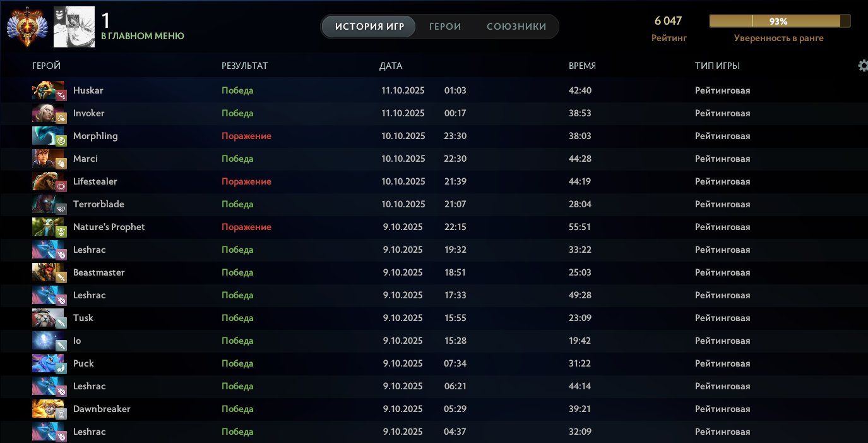Click the rank confidence 93% bar

click(x=778, y=21)
